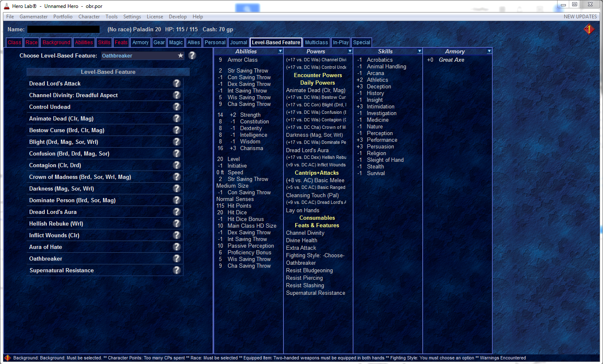Open the License menu
Image resolution: width=603 pixels, height=364 pixels.
click(155, 17)
